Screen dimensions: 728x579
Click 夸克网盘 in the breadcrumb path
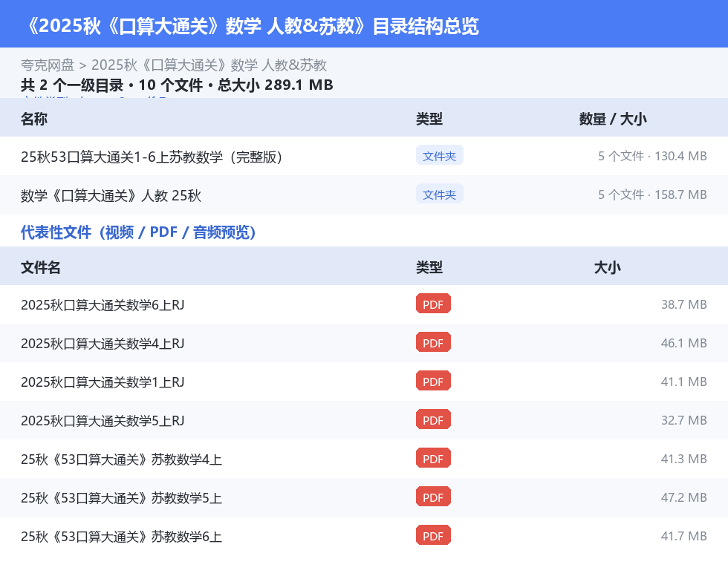click(x=48, y=65)
